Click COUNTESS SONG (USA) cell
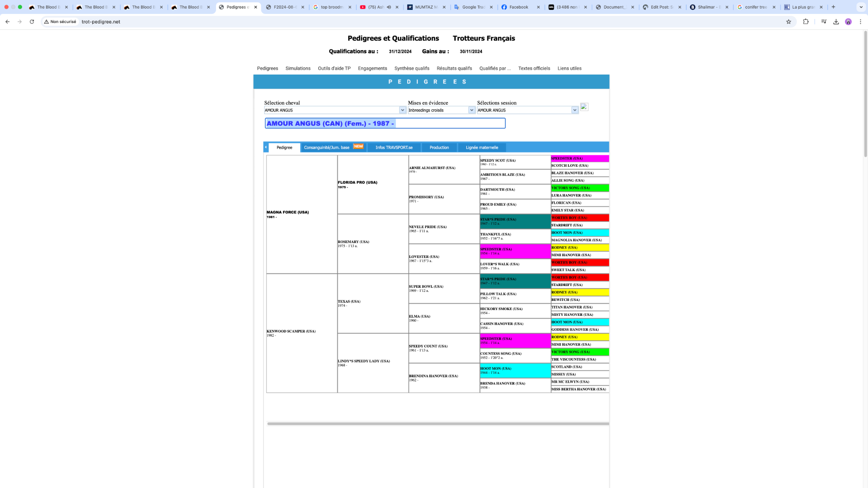The width and height of the screenshot is (868, 488). [x=515, y=356]
